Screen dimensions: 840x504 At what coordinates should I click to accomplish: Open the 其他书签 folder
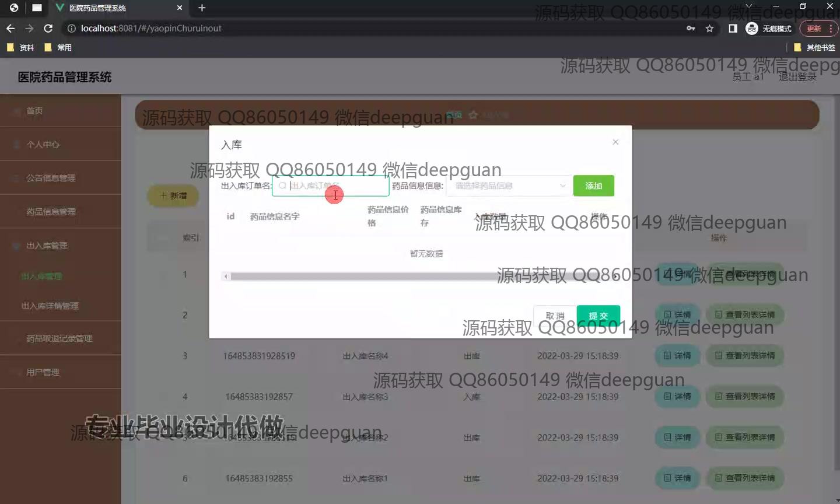[814, 47]
